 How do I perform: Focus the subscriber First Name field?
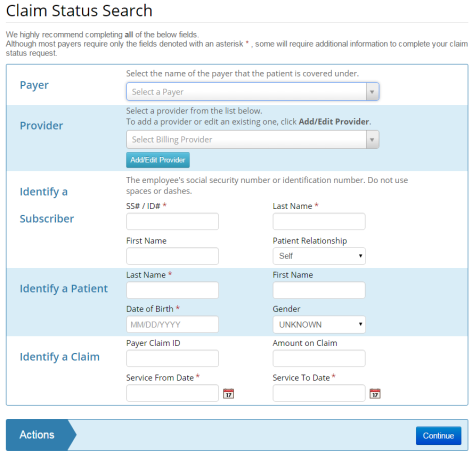172,256
